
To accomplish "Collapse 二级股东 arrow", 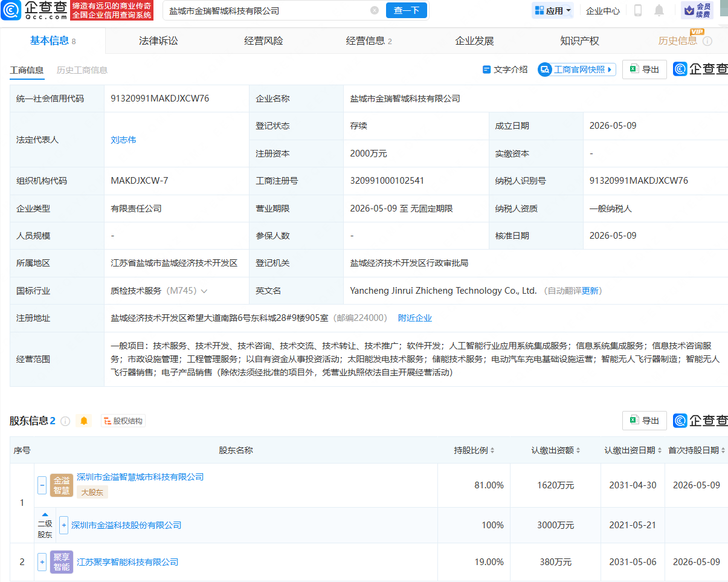I will click(45, 514).
